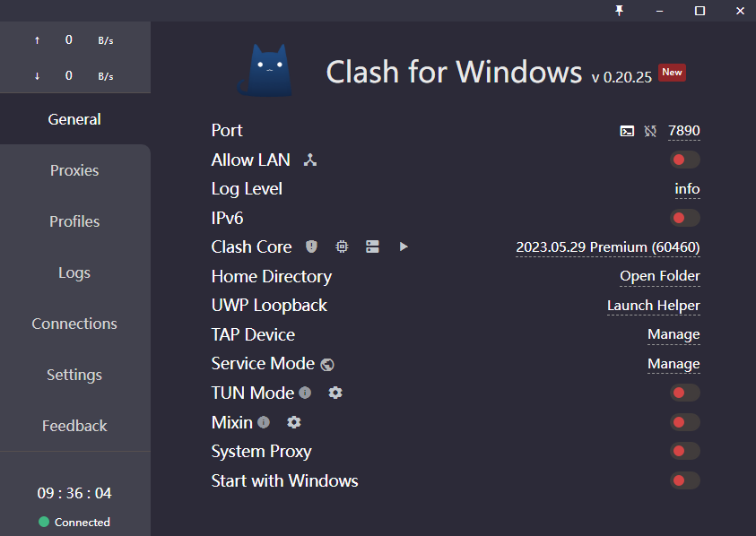Pin the window with the pin icon
This screenshot has height=536, width=756.
click(x=619, y=11)
